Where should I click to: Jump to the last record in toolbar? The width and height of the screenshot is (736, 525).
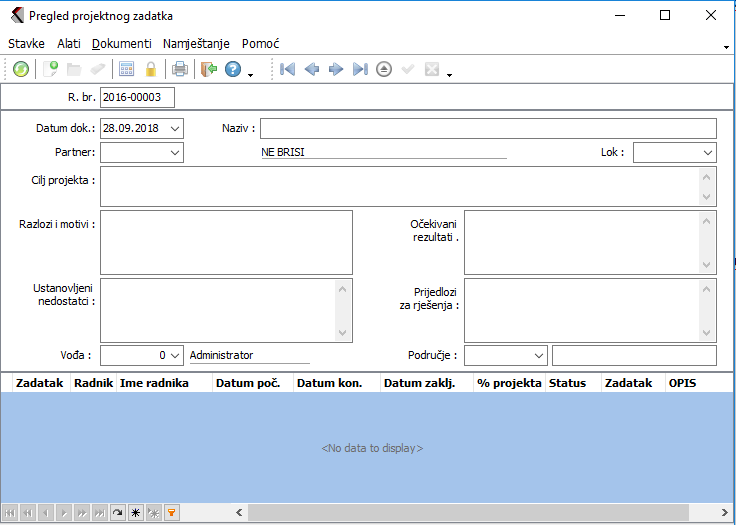[360, 69]
